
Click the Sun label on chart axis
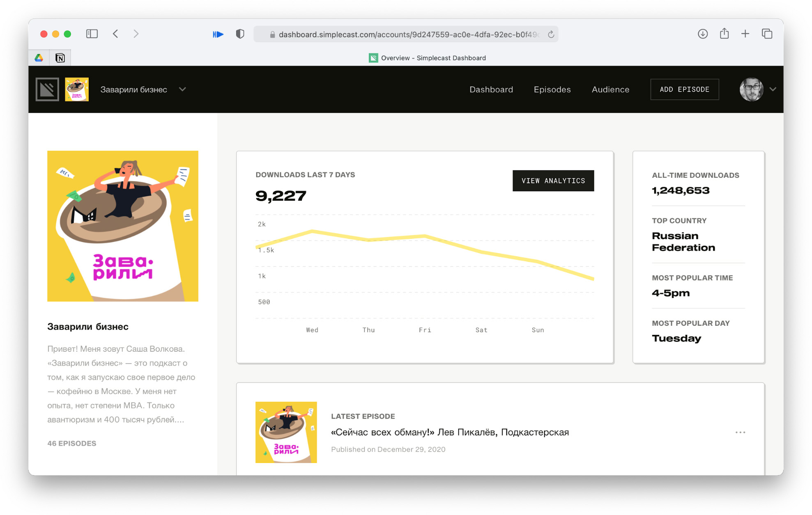[x=538, y=330]
